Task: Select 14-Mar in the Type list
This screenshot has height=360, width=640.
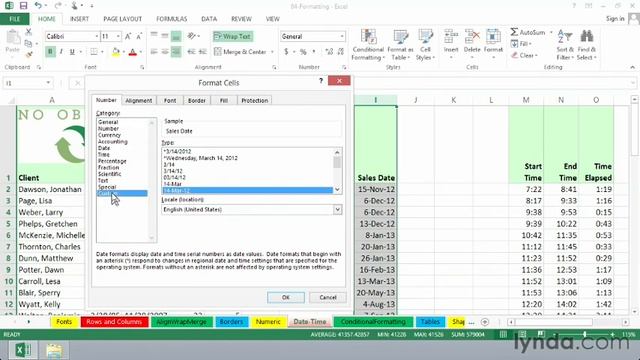Action: coord(172,184)
